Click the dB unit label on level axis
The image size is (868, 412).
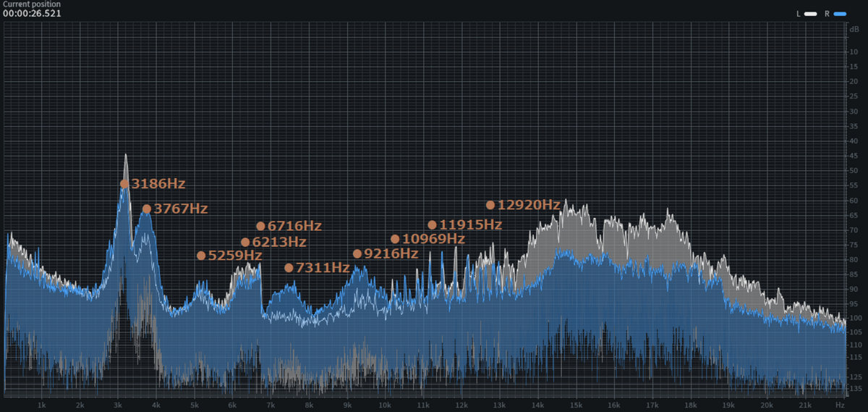click(854, 28)
